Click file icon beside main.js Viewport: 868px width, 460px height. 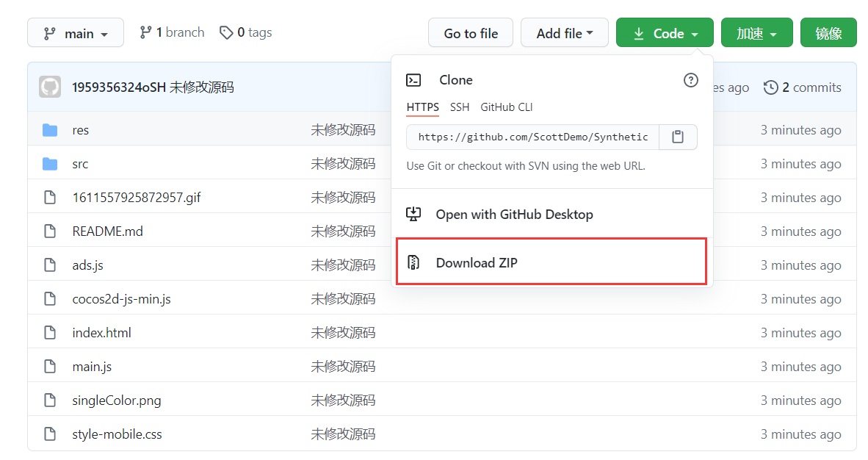pyautogui.click(x=50, y=367)
